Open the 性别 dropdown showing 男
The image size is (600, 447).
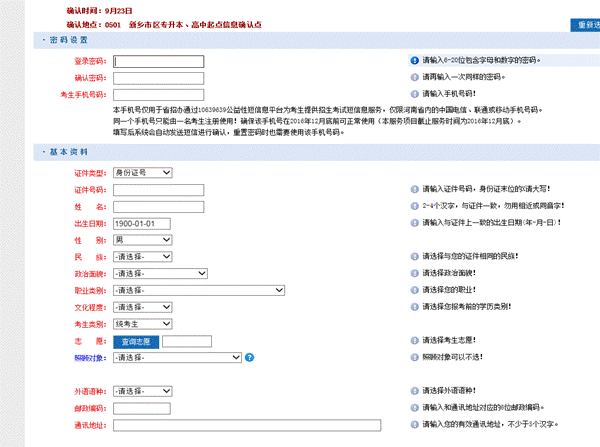point(142,240)
